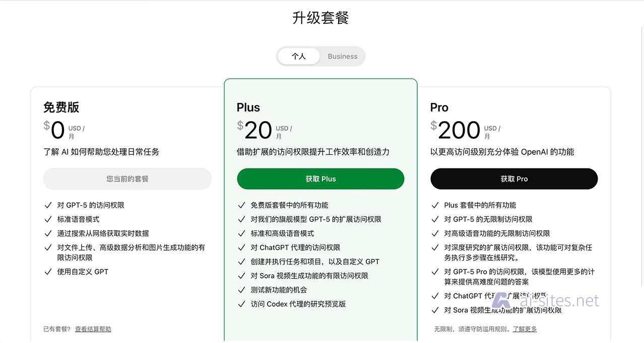The height and width of the screenshot is (343, 644).
Task: Click the 获取 Pro button
Action: (x=514, y=179)
